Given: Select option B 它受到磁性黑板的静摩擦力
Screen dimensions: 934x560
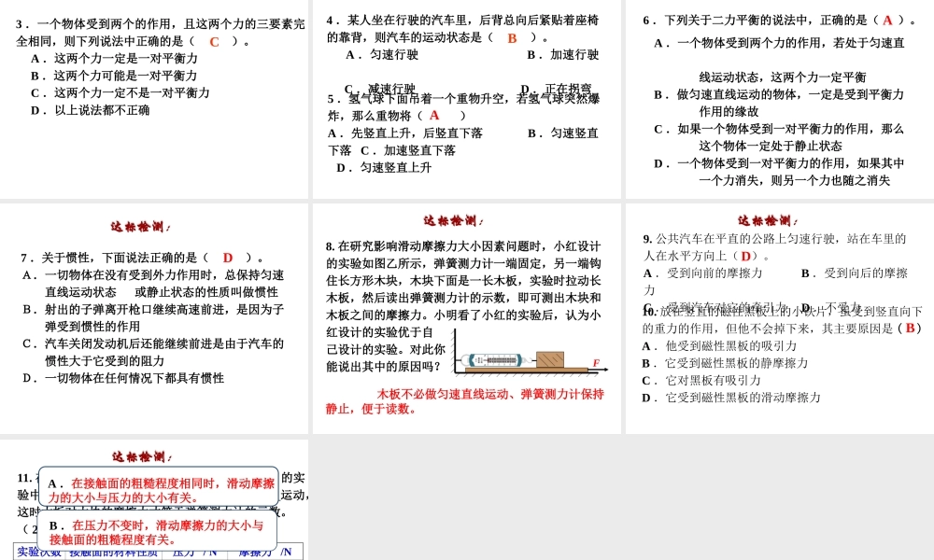Looking at the screenshot, I should tap(725, 363).
